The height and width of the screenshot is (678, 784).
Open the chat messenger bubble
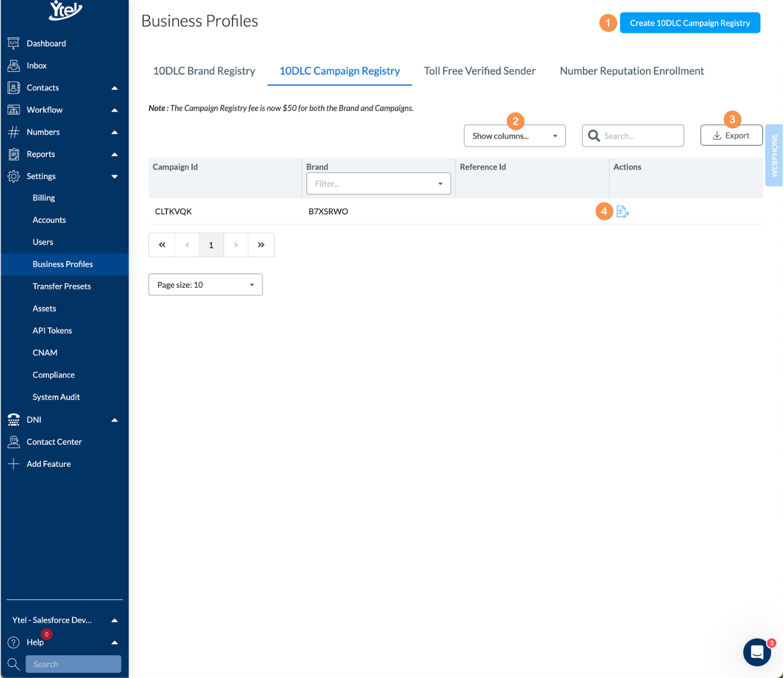pos(757,652)
